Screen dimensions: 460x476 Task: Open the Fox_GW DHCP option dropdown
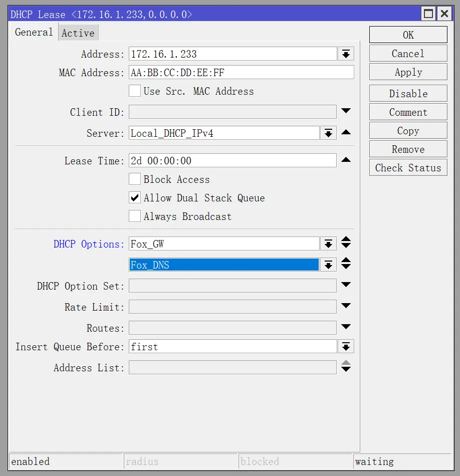(x=328, y=244)
